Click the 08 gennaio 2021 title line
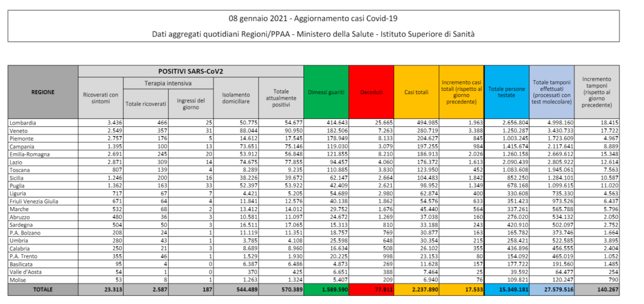The image size is (644, 304). pyautogui.click(x=313, y=19)
